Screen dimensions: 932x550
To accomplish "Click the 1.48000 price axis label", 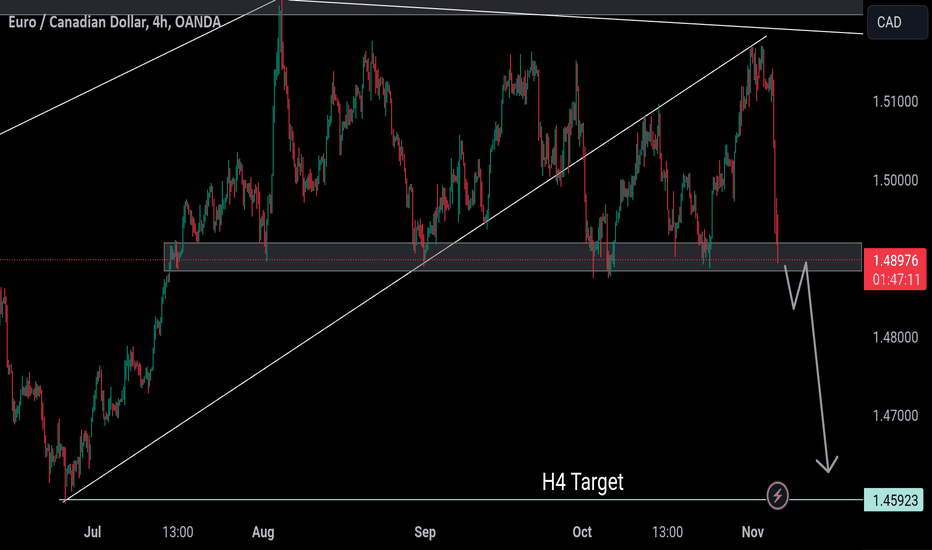I will coord(895,337).
